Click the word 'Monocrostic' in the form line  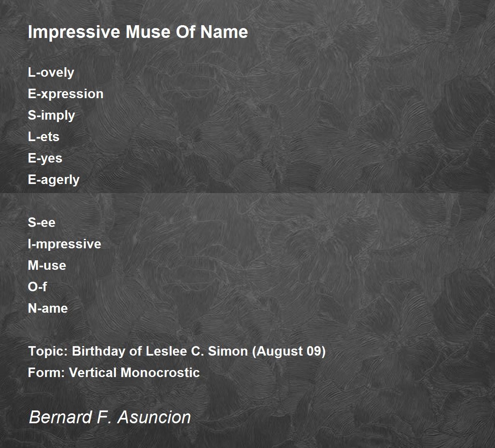(160, 373)
